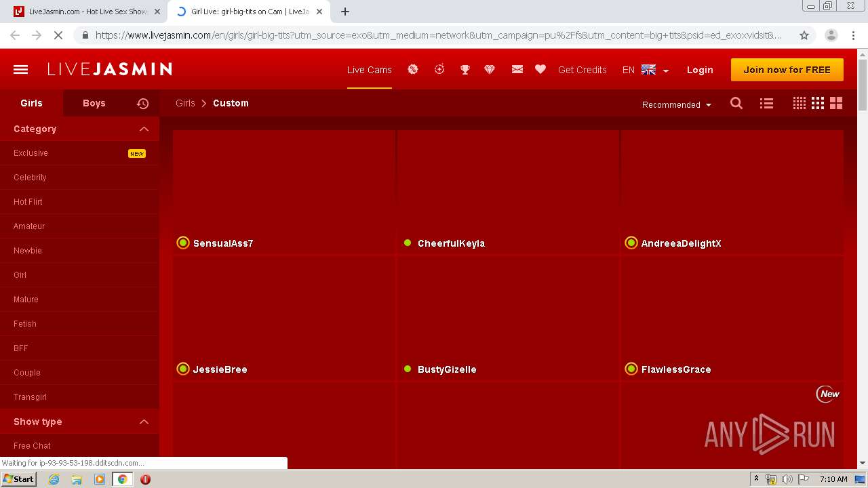Image resolution: width=868 pixels, height=488 pixels.
Task: Stop loading the page
Action: click(58, 35)
